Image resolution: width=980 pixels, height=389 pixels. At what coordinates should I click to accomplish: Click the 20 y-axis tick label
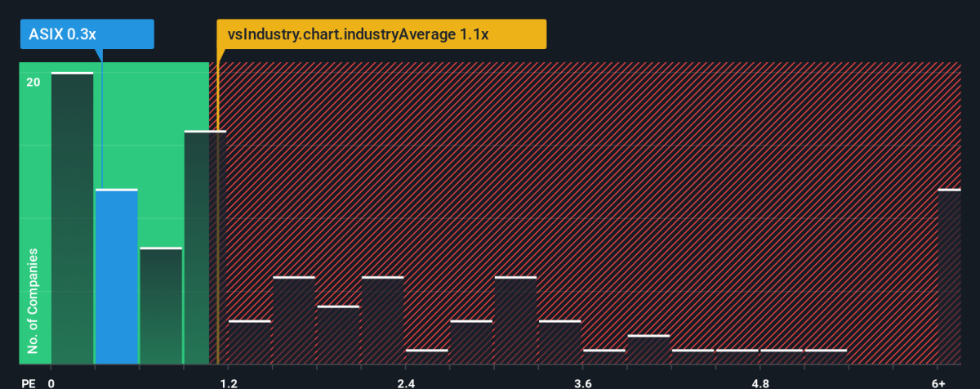(33, 82)
